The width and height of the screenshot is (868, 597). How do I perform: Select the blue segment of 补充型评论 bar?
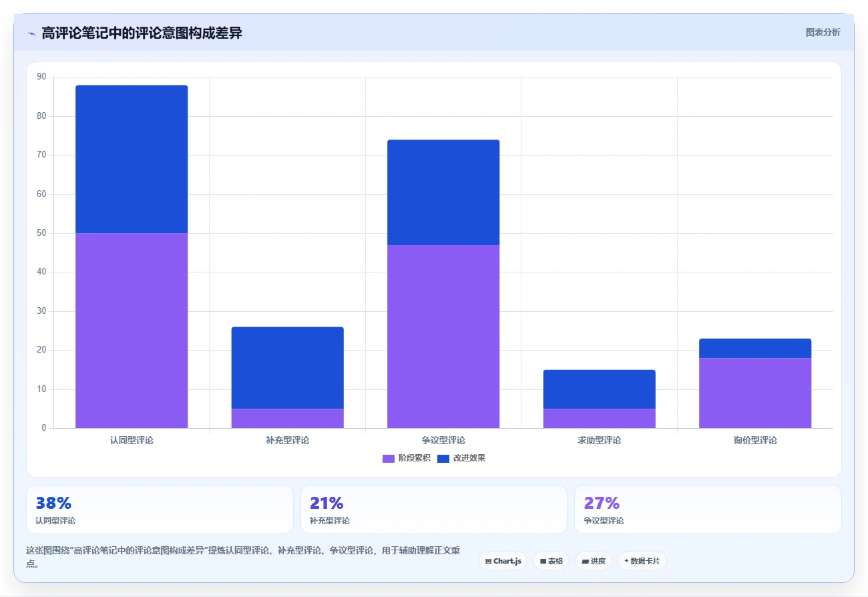click(x=287, y=368)
